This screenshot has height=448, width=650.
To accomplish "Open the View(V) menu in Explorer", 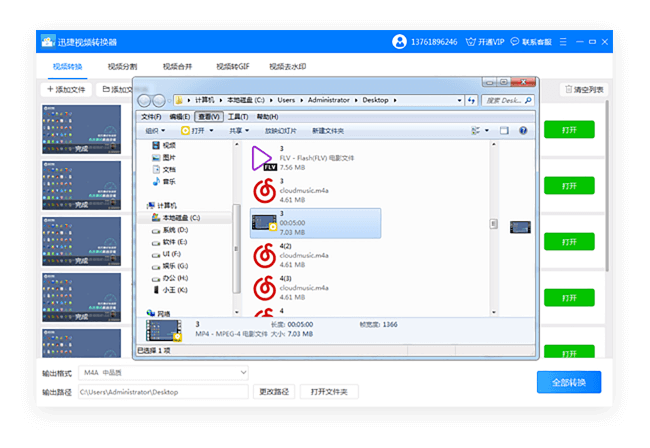I will coord(209,117).
